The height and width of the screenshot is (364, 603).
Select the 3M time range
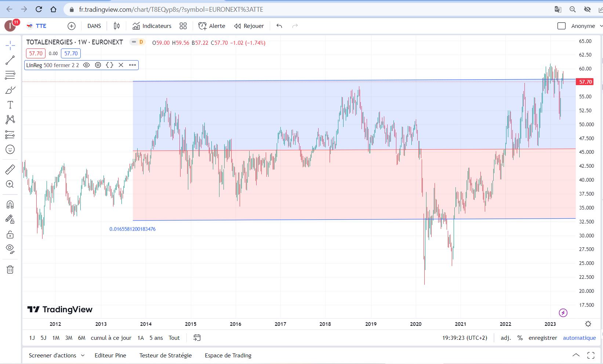(x=69, y=338)
